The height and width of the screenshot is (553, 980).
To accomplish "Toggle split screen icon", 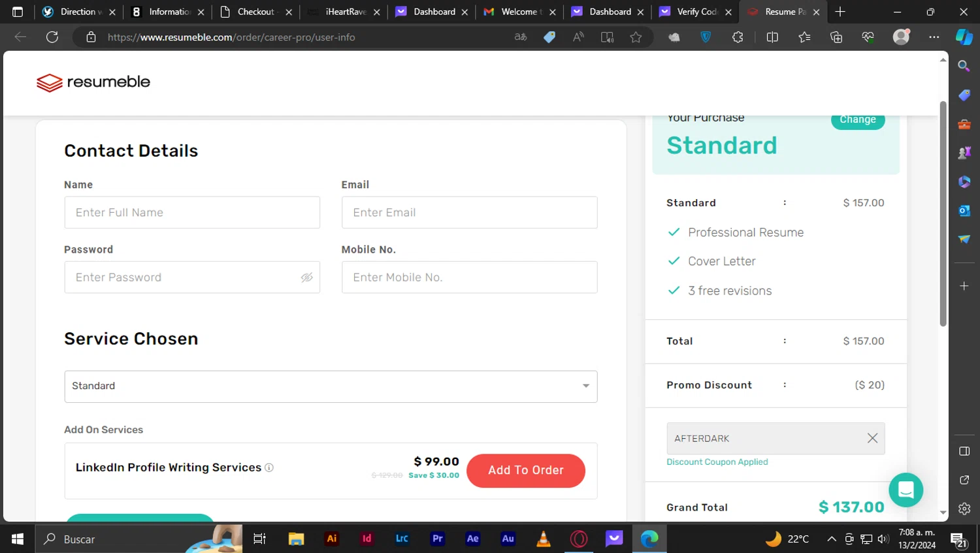I will (x=772, y=37).
